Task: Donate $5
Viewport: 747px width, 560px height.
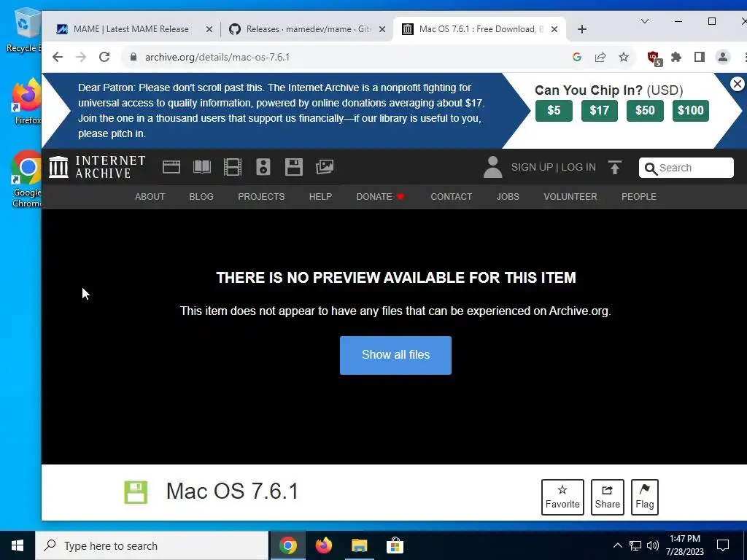Action: point(554,111)
